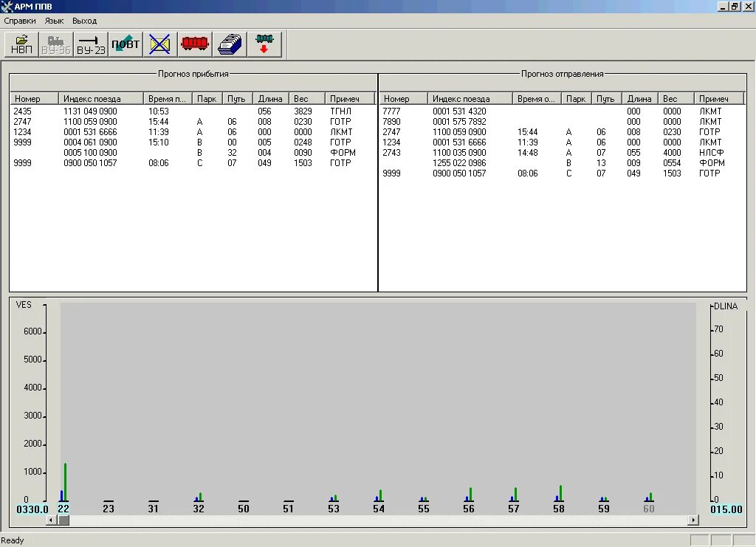Click arrivals Вес column header
The height and width of the screenshot is (547, 756).
[306, 99]
